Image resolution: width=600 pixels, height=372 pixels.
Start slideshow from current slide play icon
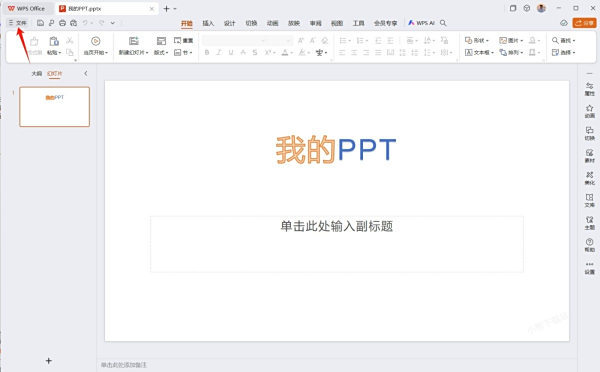pos(96,41)
